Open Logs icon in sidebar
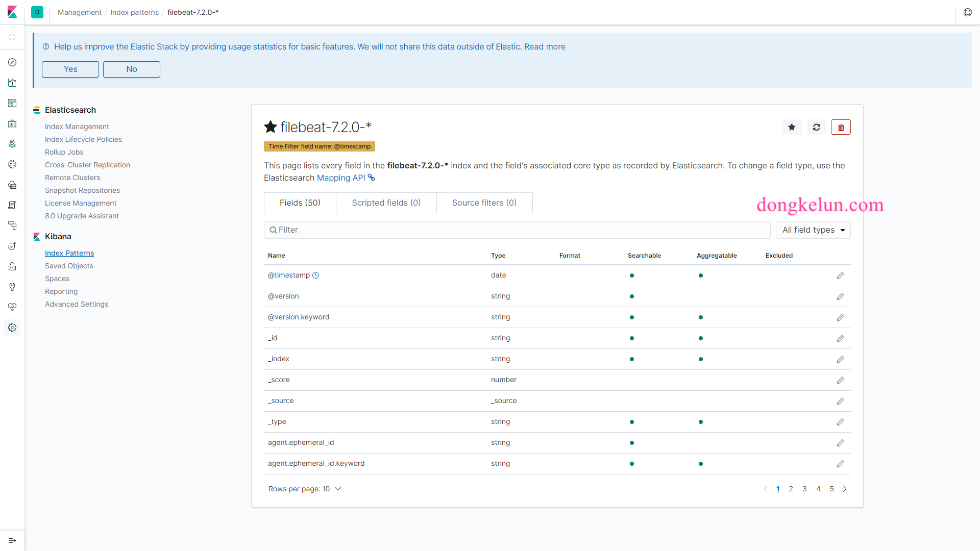 tap(12, 205)
